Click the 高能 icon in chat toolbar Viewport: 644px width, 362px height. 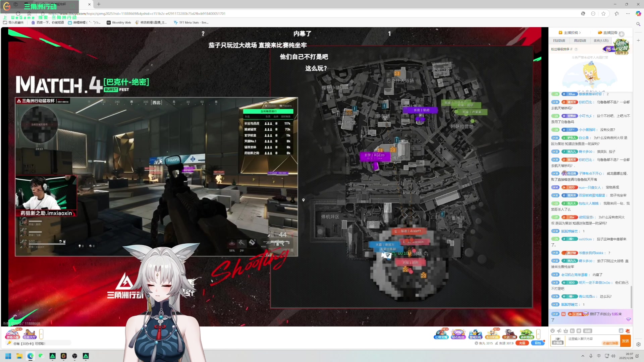point(588,331)
